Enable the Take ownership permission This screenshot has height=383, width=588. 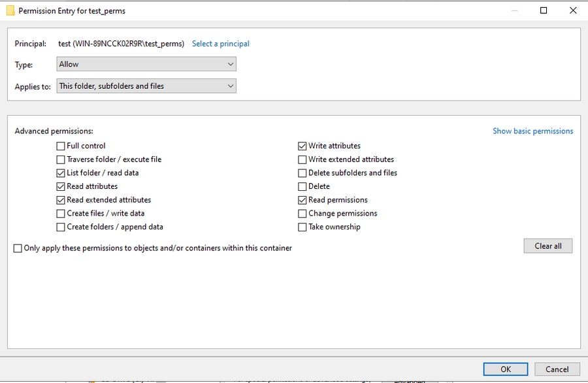[302, 227]
